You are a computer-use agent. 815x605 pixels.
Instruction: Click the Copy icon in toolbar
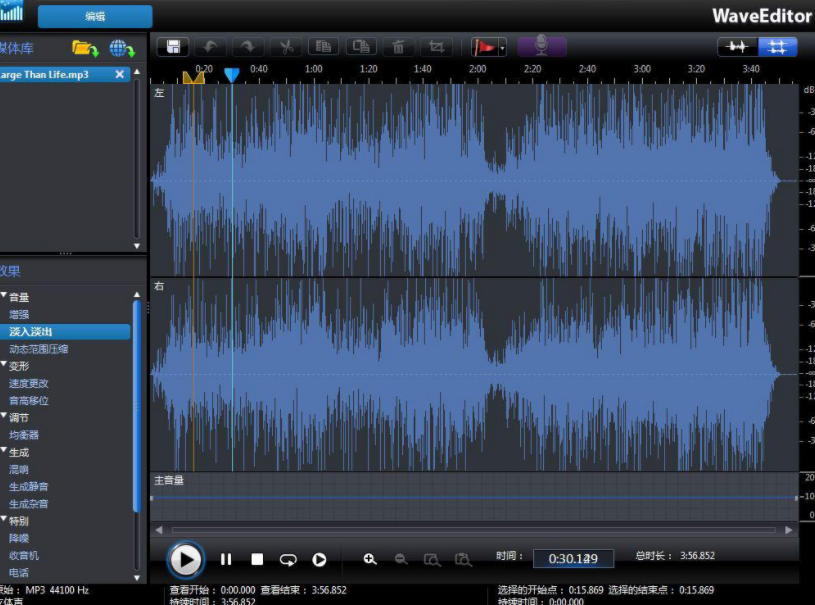click(323, 47)
